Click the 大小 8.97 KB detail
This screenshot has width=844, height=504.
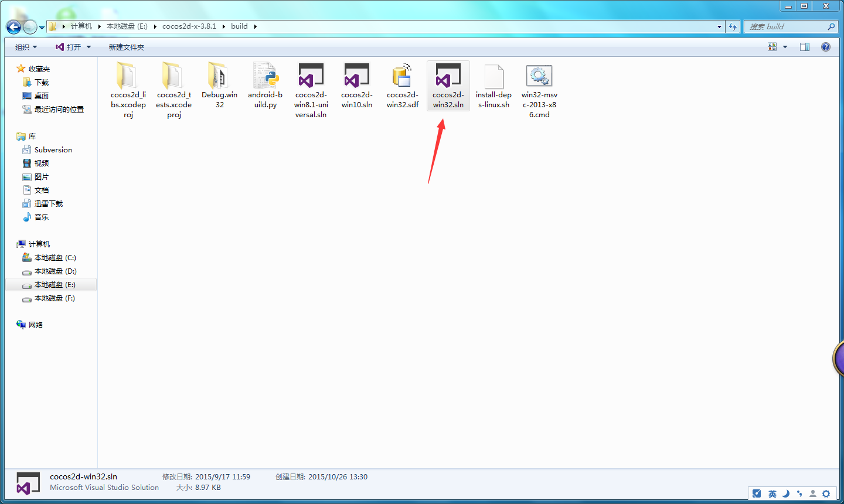click(x=199, y=487)
